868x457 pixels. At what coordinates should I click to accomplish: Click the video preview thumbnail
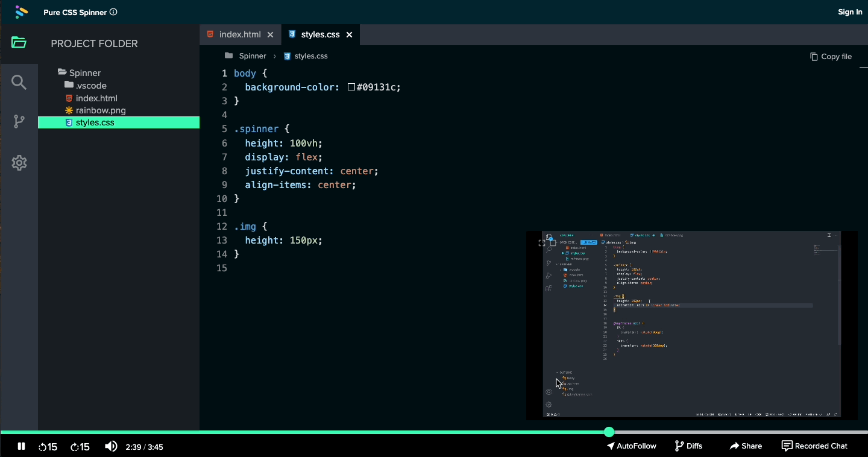coord(691,324)
